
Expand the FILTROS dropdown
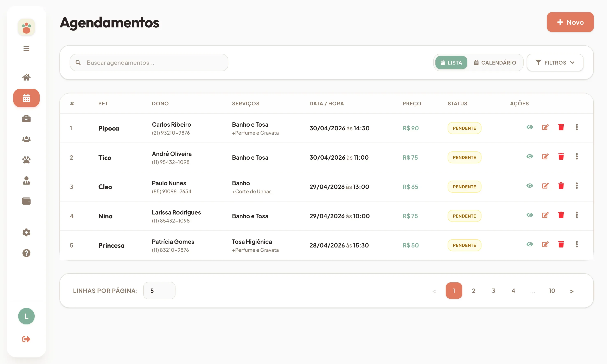pyautogui.click(x=555, y=62)
